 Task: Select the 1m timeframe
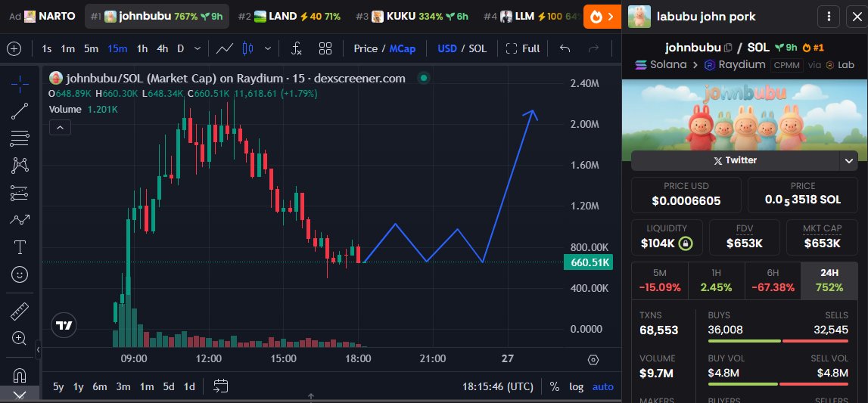point(67,48)
